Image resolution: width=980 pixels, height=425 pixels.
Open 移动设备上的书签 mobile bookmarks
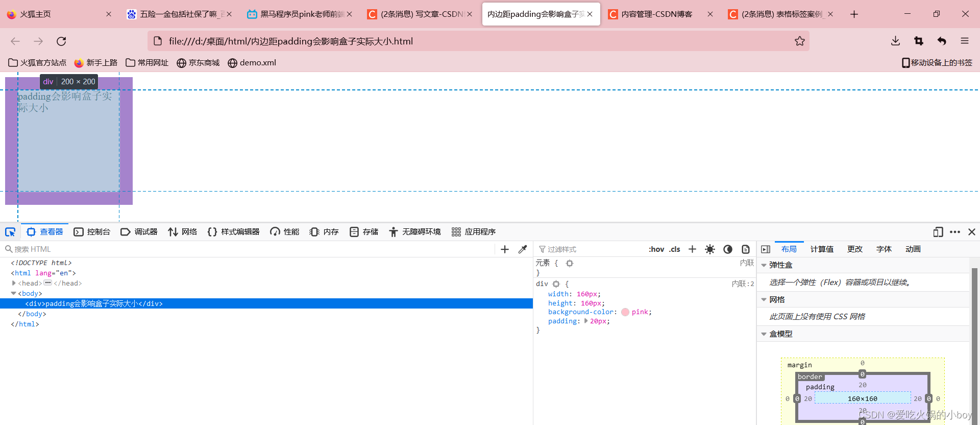[x=937, y=63]
